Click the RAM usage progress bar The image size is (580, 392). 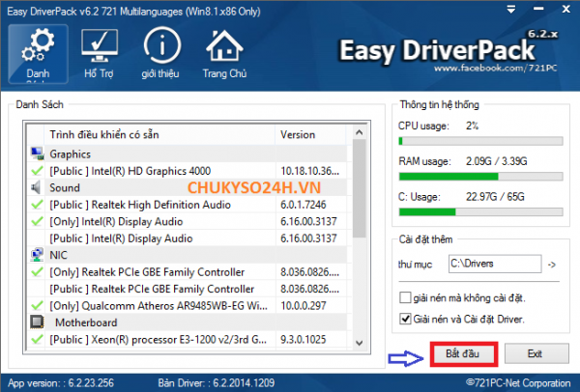point(480,177)
